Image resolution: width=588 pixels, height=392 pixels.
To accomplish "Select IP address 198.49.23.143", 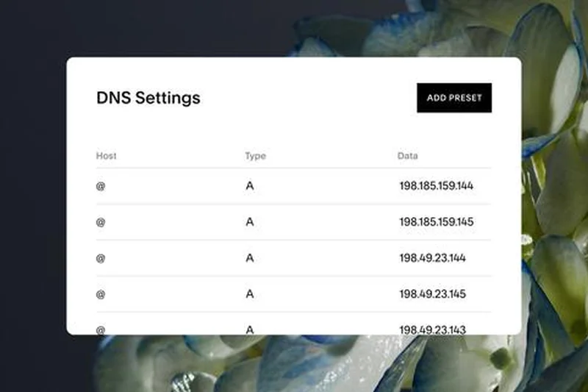I will [x=432, y=329].
